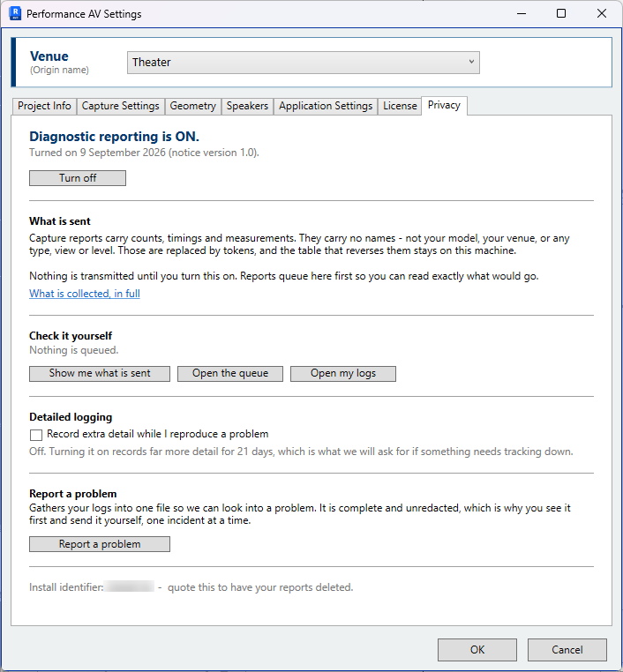Click 'Show me what is sent' button
This screenshot has width=623, height=672.
point(100,373)
